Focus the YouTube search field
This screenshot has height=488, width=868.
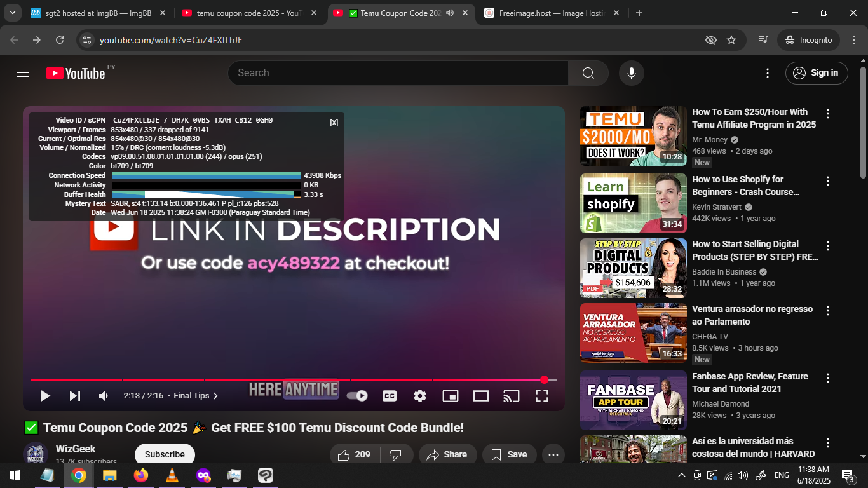click(x=398, y=73)
